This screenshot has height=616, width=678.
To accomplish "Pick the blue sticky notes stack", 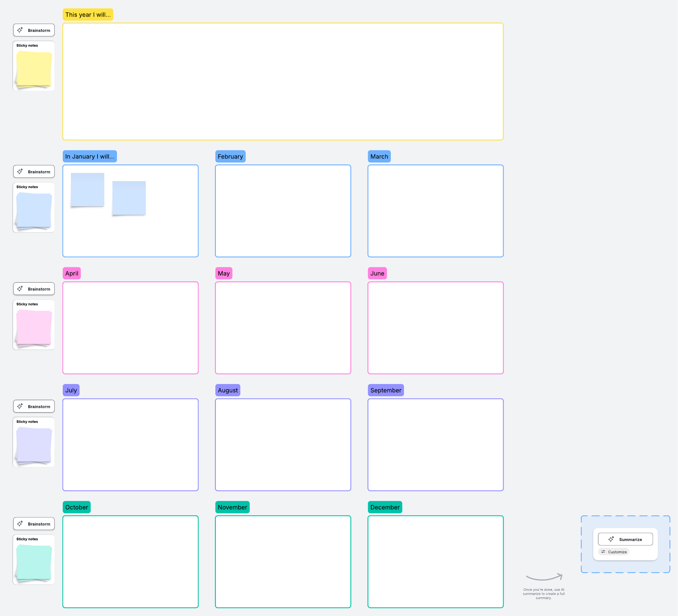I will [x=34, y=210].
